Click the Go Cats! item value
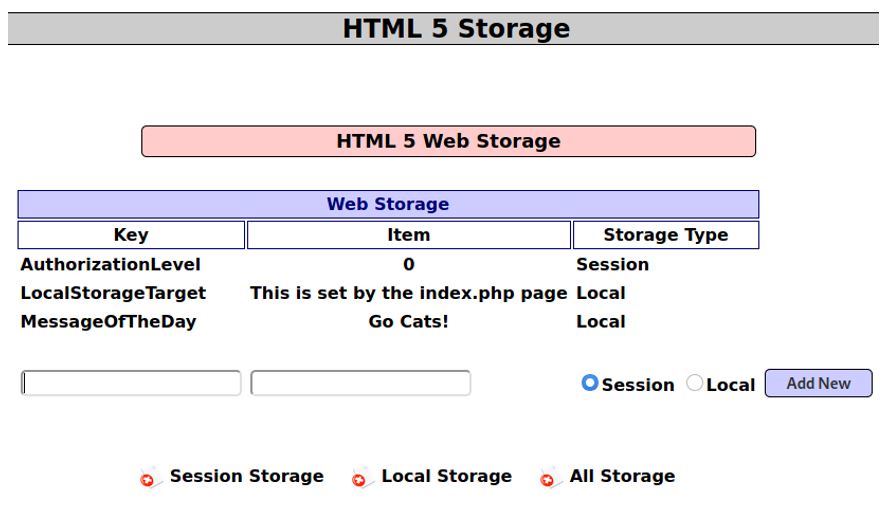This screenshot has height=508, width=896. pyautogui.click(x=408, y=322)
